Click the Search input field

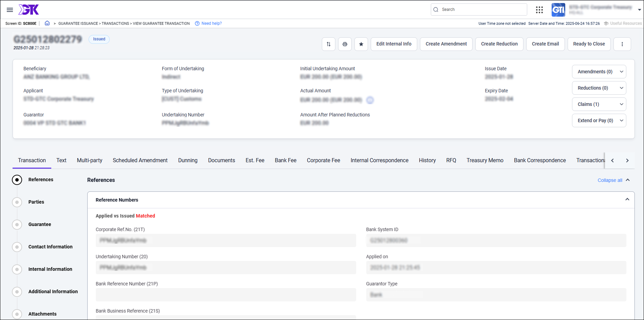479,10
